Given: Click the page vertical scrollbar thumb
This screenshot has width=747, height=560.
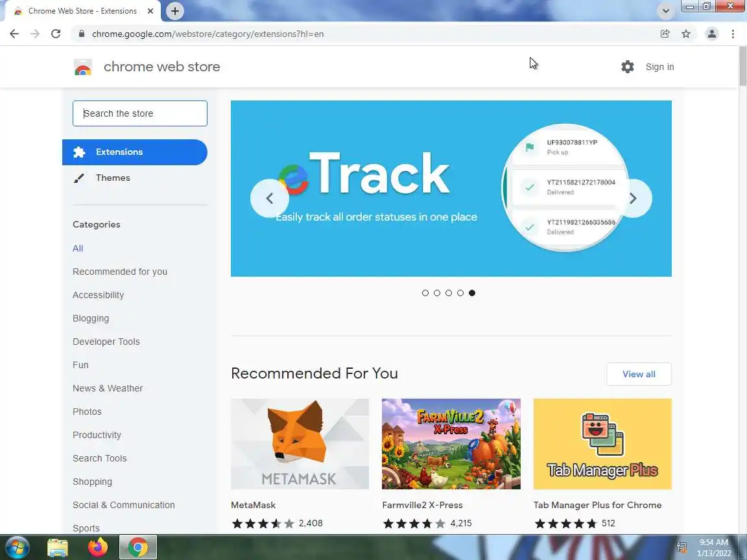Looking at the screenshot, I should [x=742, y=66].
